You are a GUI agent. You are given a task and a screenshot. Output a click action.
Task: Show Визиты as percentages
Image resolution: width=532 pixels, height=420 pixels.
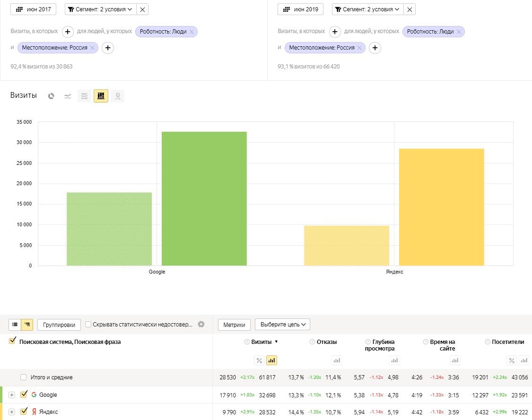click(259, 360)
